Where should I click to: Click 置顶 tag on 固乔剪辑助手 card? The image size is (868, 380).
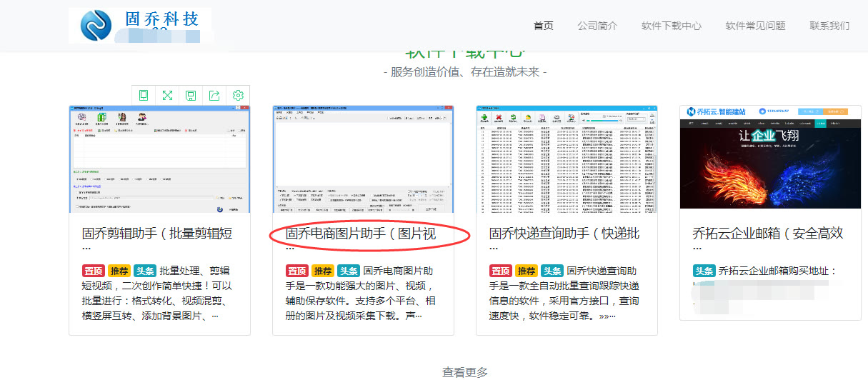pos(94,271)
